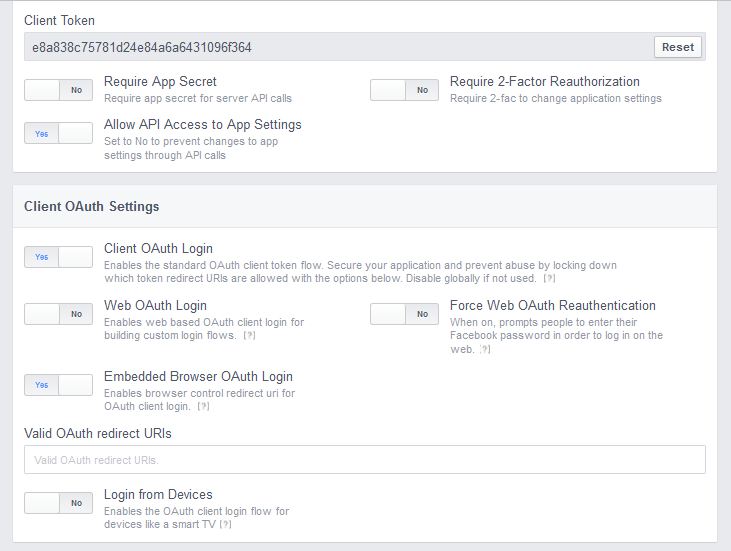Click the Reset client token button
The height and width of the screenshot is (551, 731).
pos(677,47)
